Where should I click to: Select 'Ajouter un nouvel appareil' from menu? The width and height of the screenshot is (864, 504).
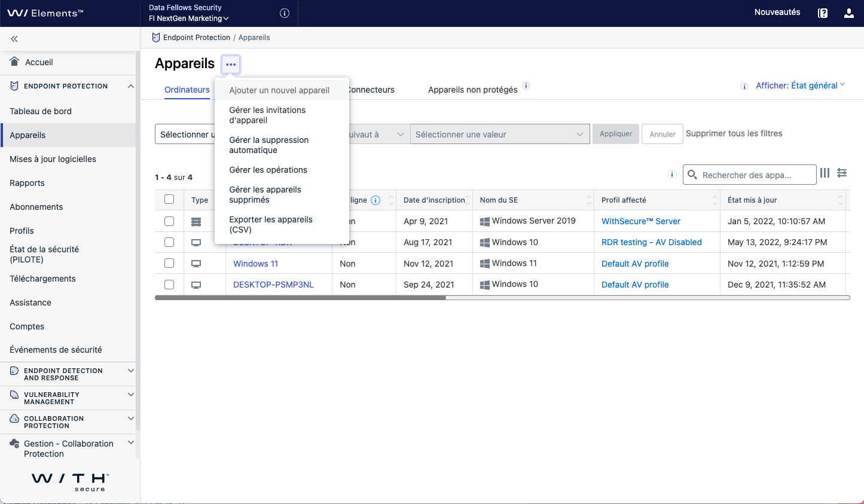[279, 90]
